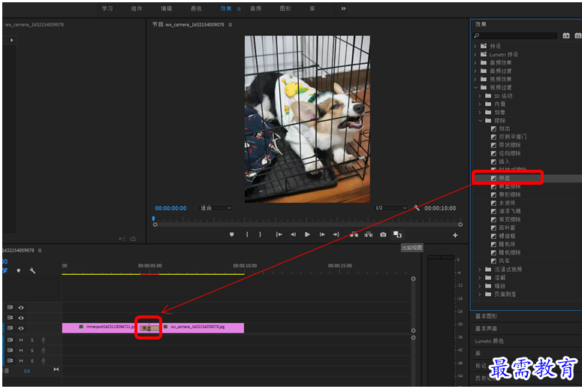Open the 基本图形 panel

(x=486, y=316)
